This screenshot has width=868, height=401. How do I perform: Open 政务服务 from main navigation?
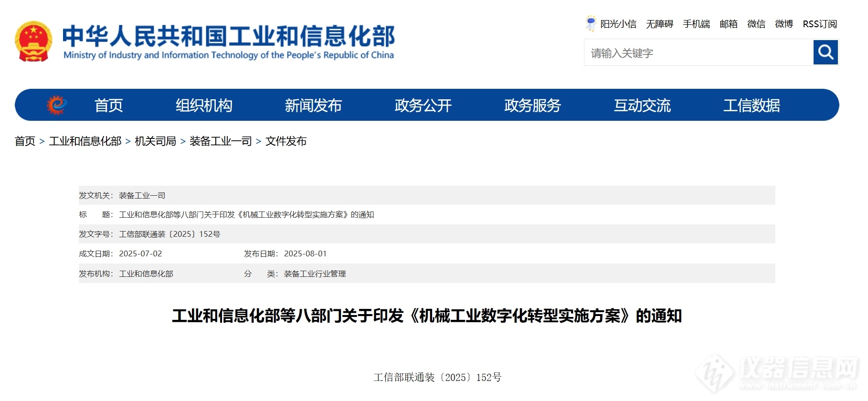click(x=532, y=105)
